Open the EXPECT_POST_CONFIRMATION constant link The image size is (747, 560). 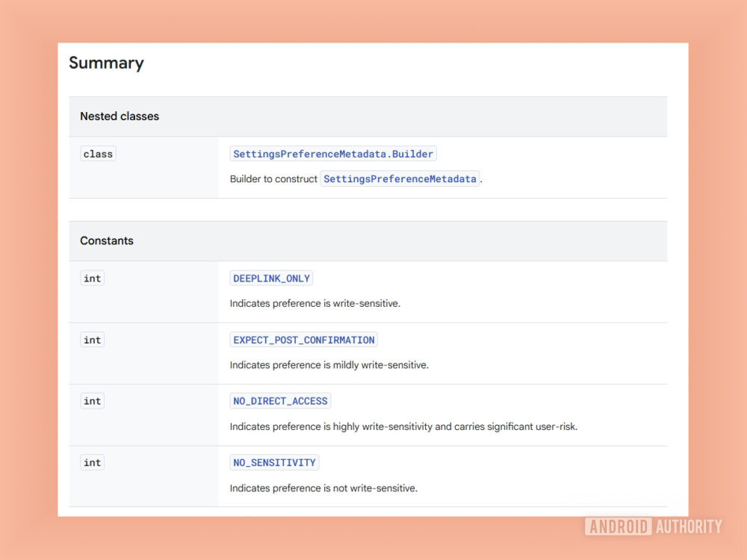(303, 340)
